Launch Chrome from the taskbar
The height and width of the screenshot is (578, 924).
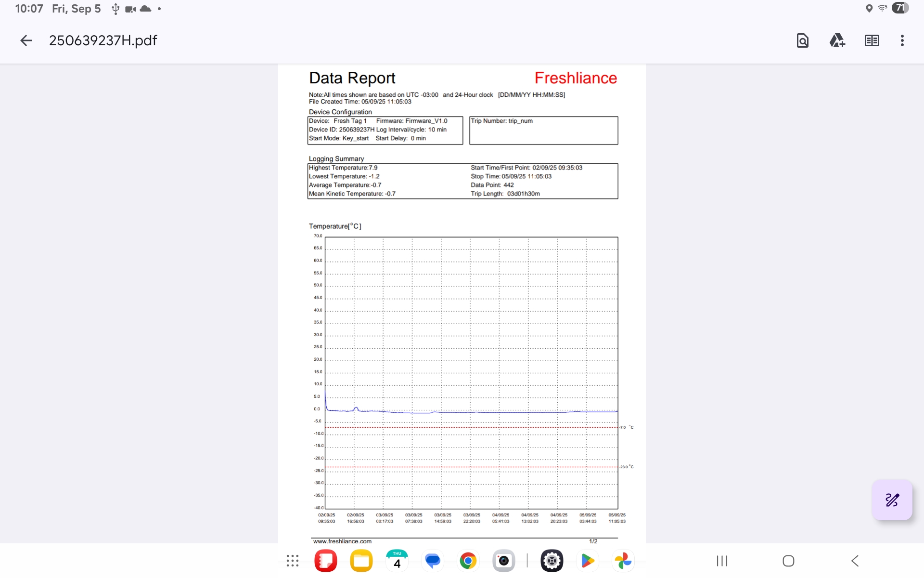coord(468,561)
